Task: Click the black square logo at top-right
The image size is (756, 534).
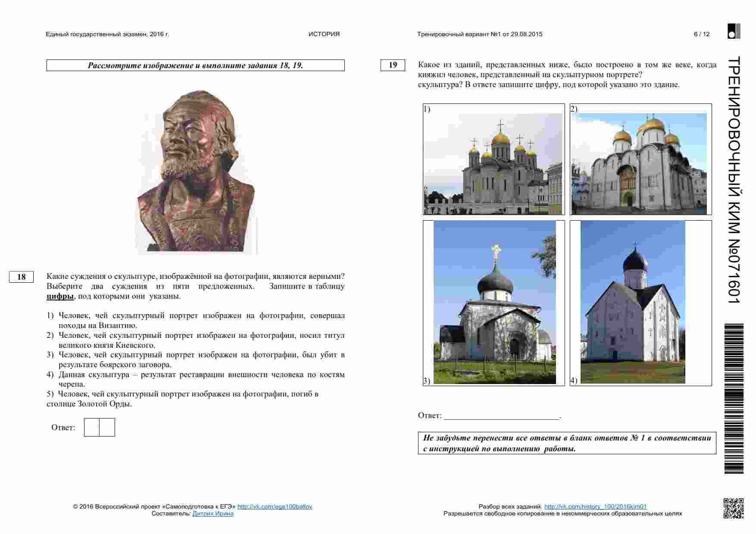Action: (734, 31)
